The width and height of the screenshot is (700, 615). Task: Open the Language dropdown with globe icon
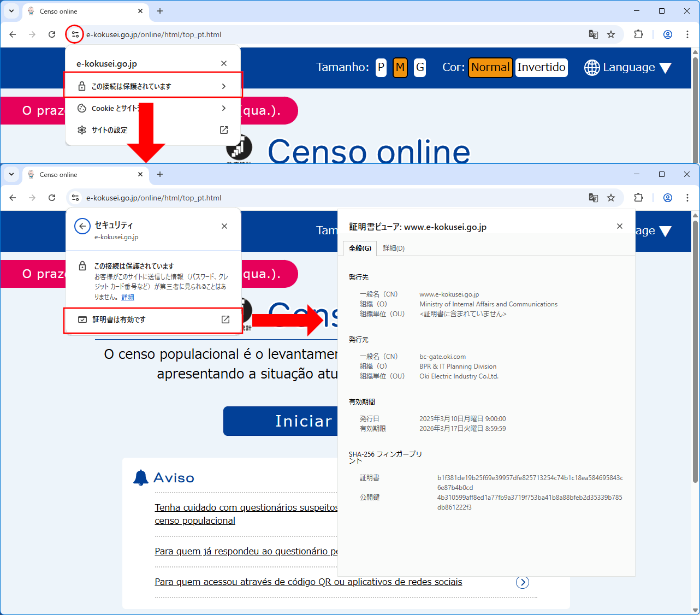pos(627,68)
